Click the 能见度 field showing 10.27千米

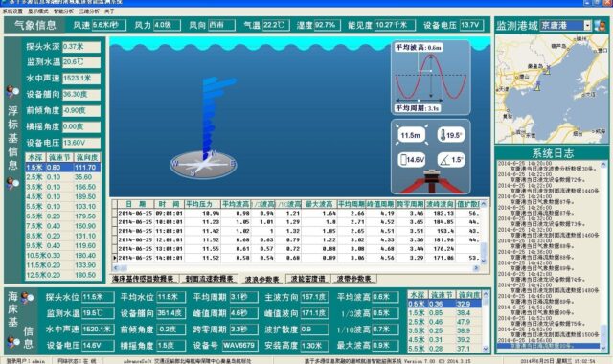tap(395, 25)
